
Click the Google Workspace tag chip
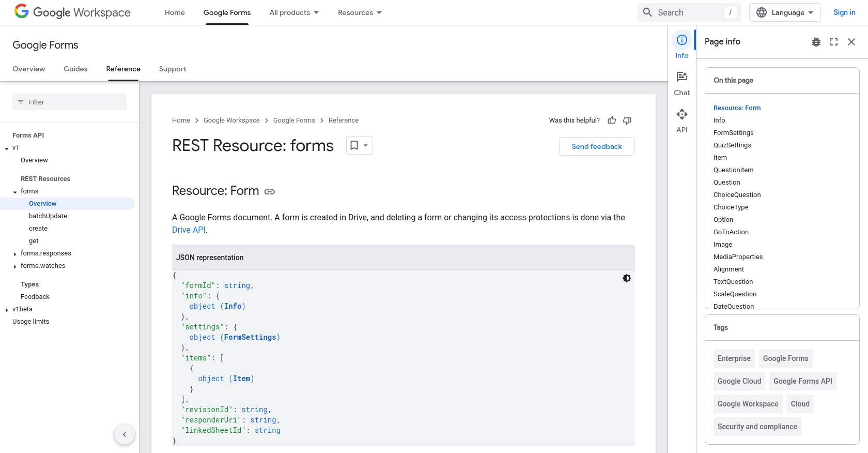click(748, 404)
